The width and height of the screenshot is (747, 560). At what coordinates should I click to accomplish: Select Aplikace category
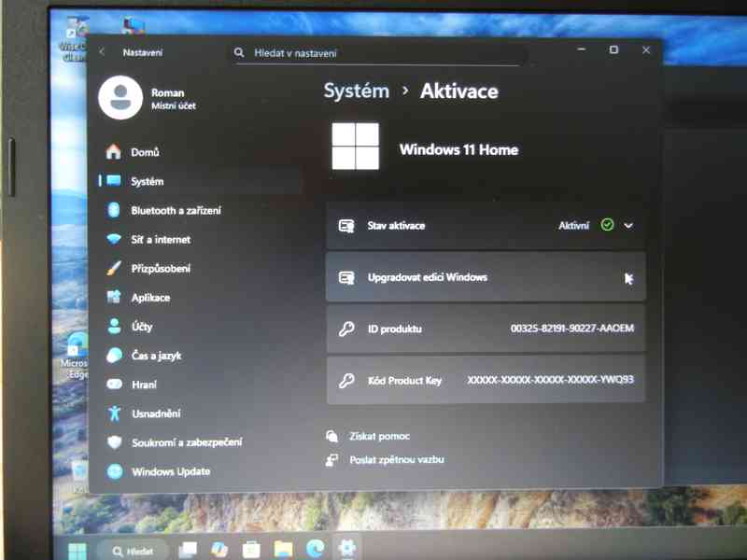[150, 298]
